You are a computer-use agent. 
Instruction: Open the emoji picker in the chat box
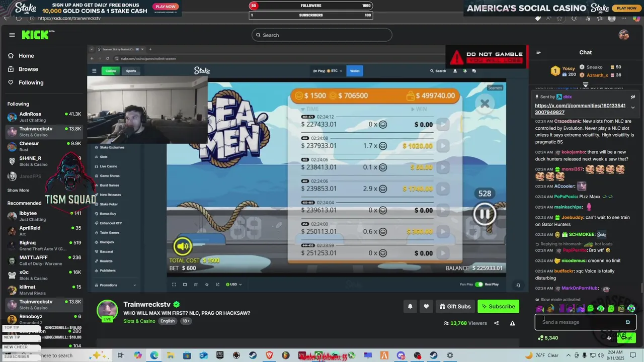pyautogui.click(x=628, y=322)
